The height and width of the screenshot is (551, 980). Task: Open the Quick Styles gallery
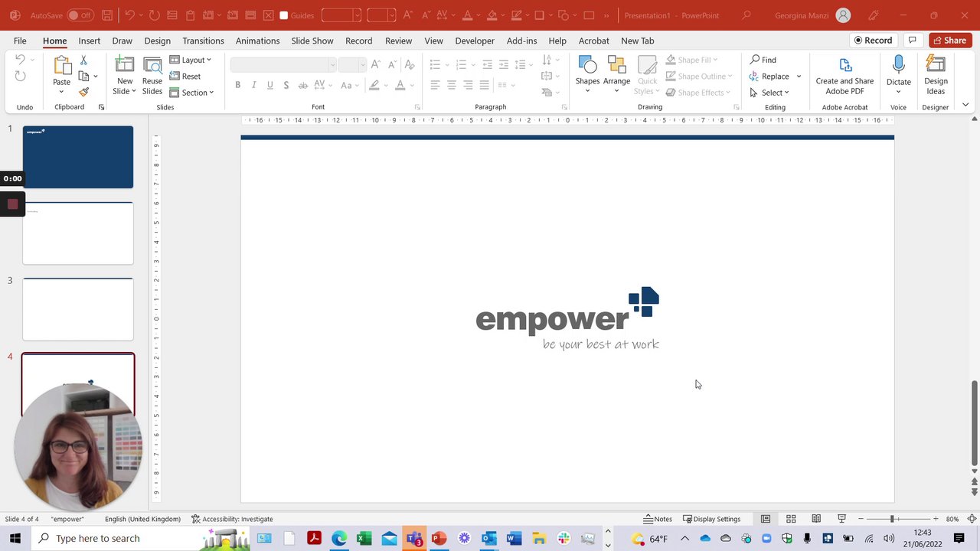point(647,76)
